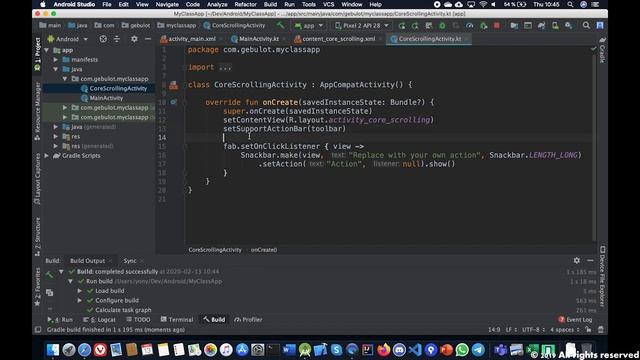Select the Sync tab in Build panel
Viewport: 640px width, 360px height.
point(130,260)
